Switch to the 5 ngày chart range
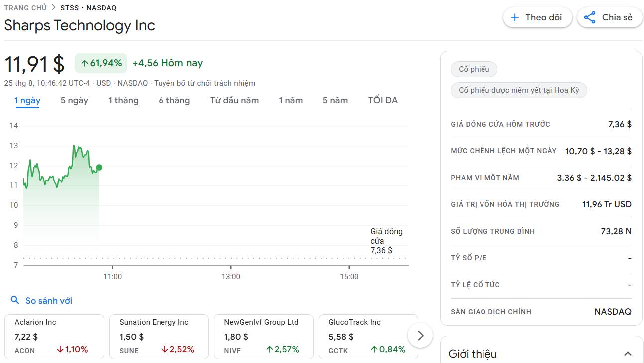Image resolution: width=644 pixels, height=363 pixels. 74,100
